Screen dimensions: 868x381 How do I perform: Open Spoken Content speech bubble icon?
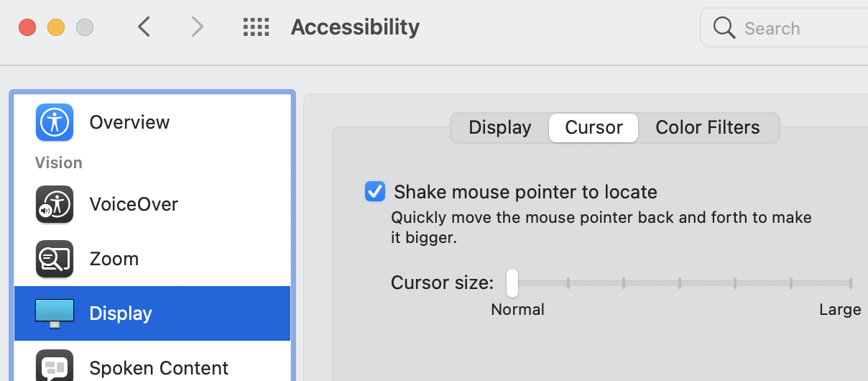pyautogui.click(x=55, y=367)
